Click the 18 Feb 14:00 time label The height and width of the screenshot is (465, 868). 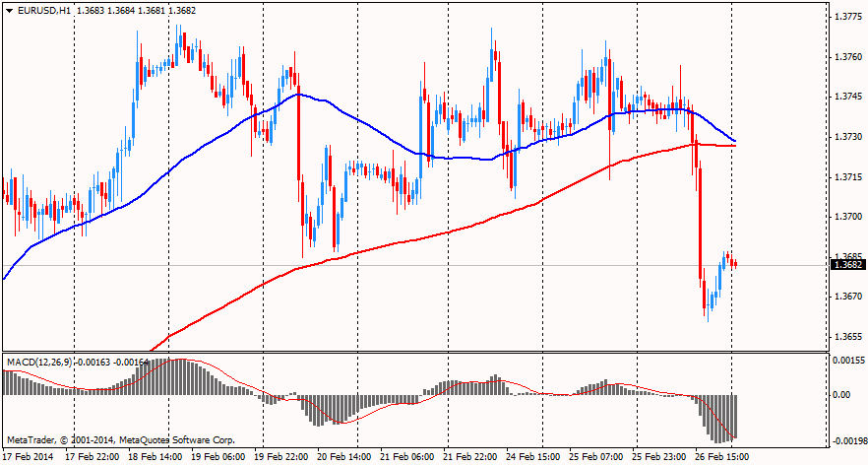[x=155, y=457]
